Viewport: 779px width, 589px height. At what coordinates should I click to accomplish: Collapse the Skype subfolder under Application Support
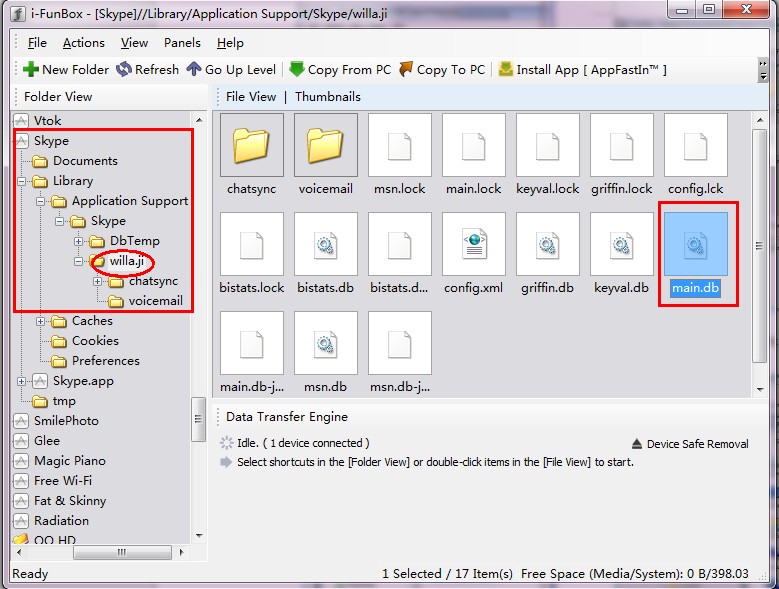pyautogui.click(x=59, y=221)
